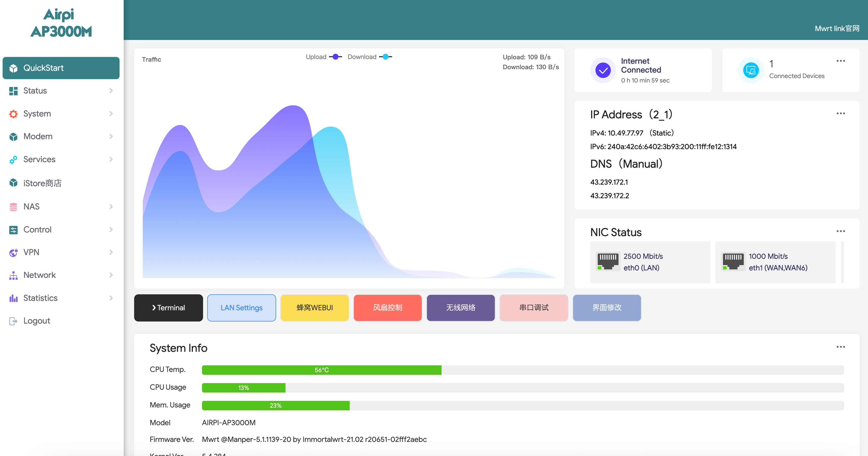Click the Internet Connected checkmark icon

pyautogui.click(x=603, y=70)
